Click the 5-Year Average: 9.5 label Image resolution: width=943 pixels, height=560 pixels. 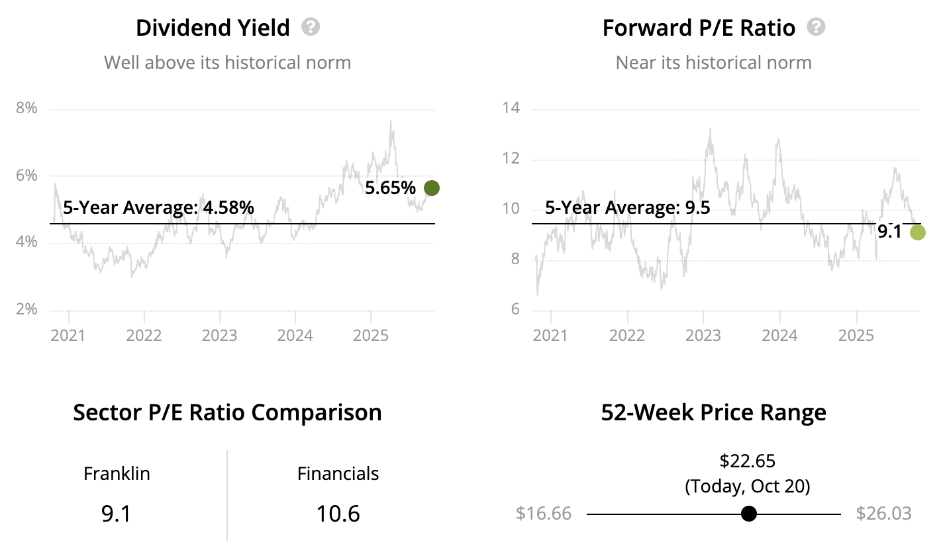tap(627, 208)
